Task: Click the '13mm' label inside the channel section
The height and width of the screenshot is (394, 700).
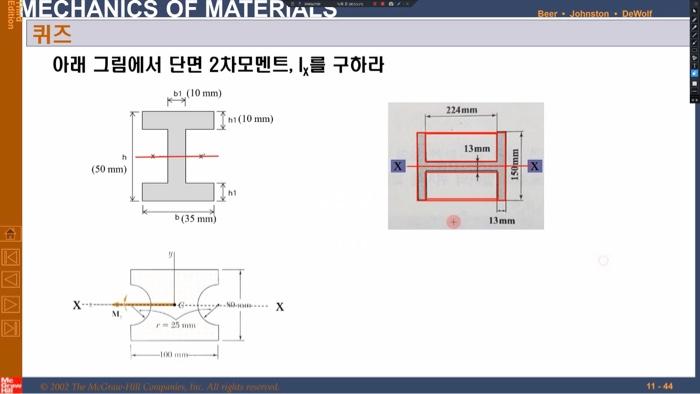Action: 477,149
